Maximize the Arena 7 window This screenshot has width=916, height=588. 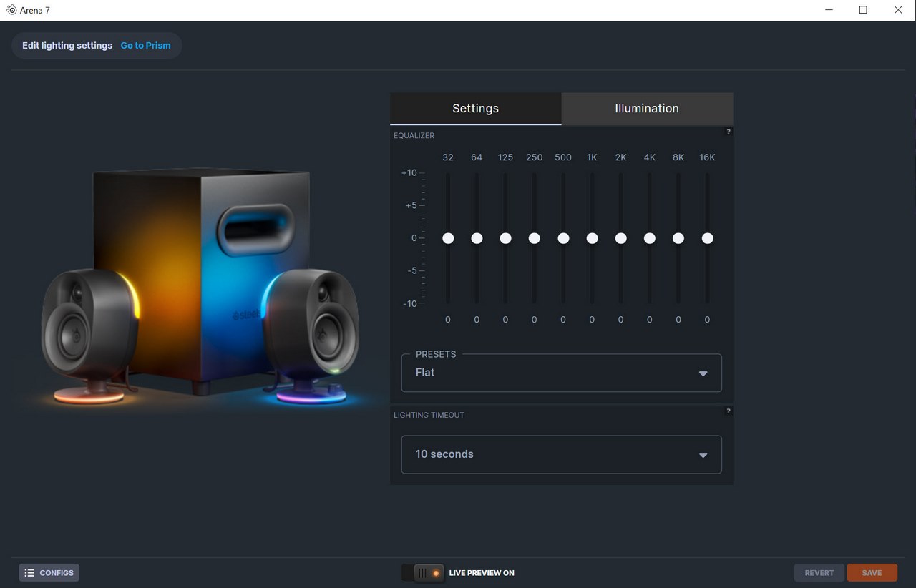pos(863,10)
